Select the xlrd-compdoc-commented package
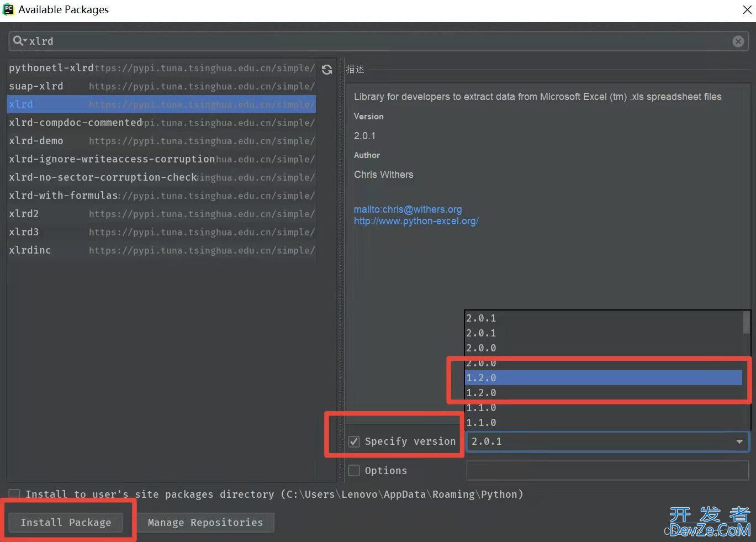This screenshot has width=756, height=542. point(161,123)
